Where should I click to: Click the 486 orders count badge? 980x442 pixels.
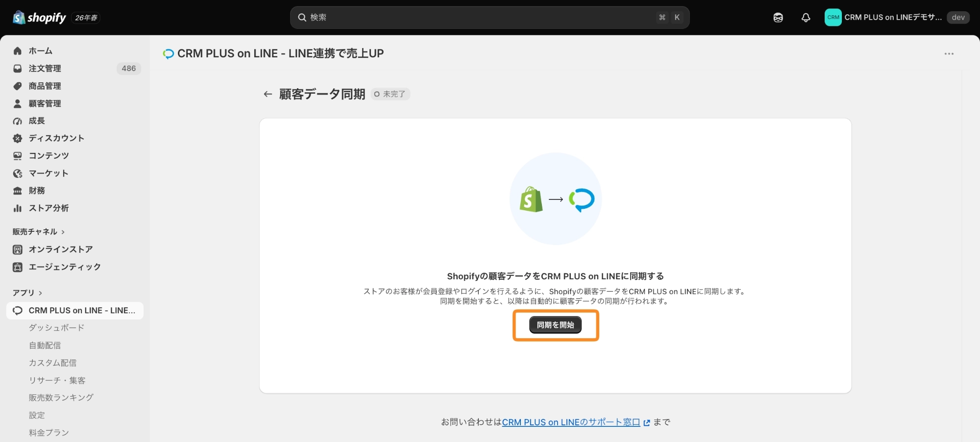[129, 69]
